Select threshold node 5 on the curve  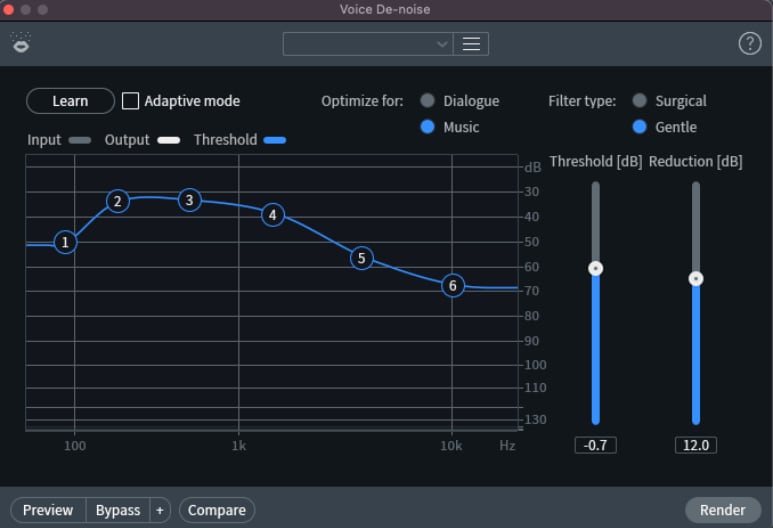coord(361,258)
